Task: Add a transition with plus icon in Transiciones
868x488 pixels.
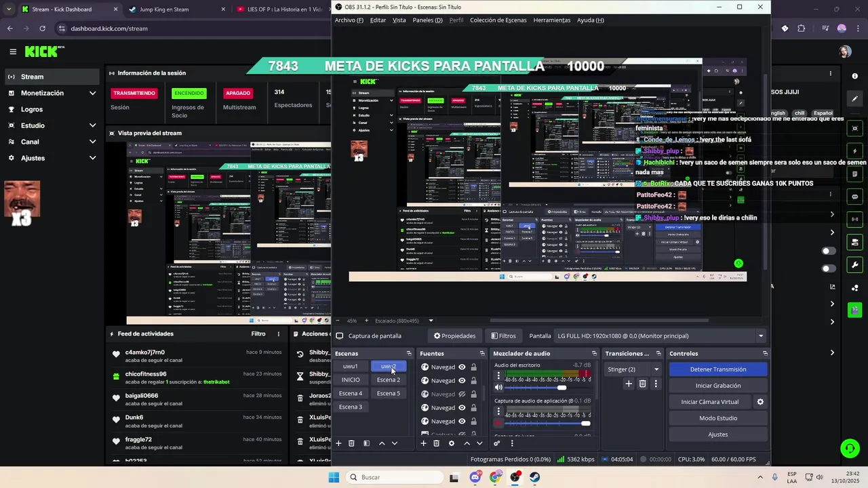Action: 629,384
